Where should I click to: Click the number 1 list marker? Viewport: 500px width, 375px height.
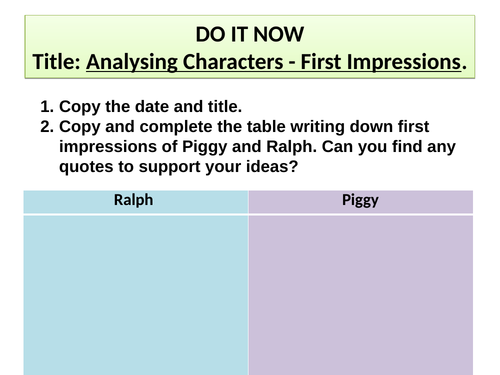[x=47, y=107]
